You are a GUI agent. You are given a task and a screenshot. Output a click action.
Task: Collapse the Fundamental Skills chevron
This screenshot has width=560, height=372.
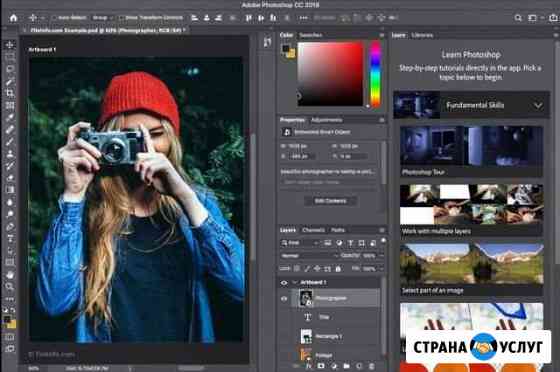[x=538, y=105]
